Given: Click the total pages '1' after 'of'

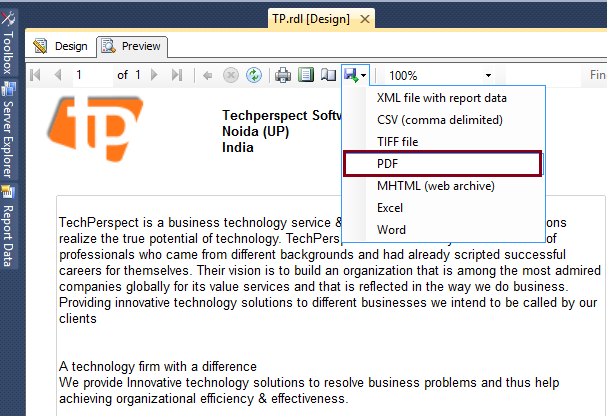Looking at the screenshot, I should pos(137,75).
